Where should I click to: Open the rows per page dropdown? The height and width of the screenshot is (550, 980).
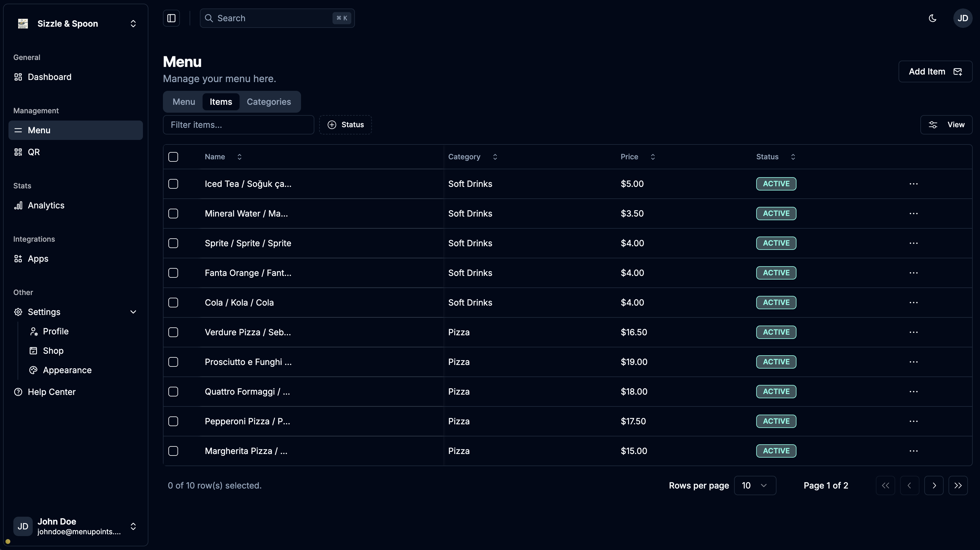755,485
